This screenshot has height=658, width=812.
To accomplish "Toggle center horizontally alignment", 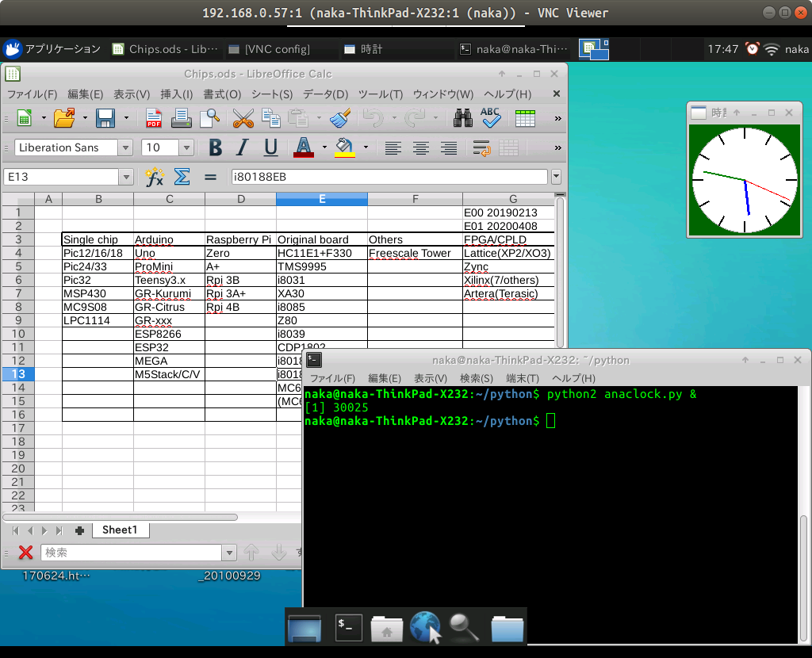I will (420, 148).
